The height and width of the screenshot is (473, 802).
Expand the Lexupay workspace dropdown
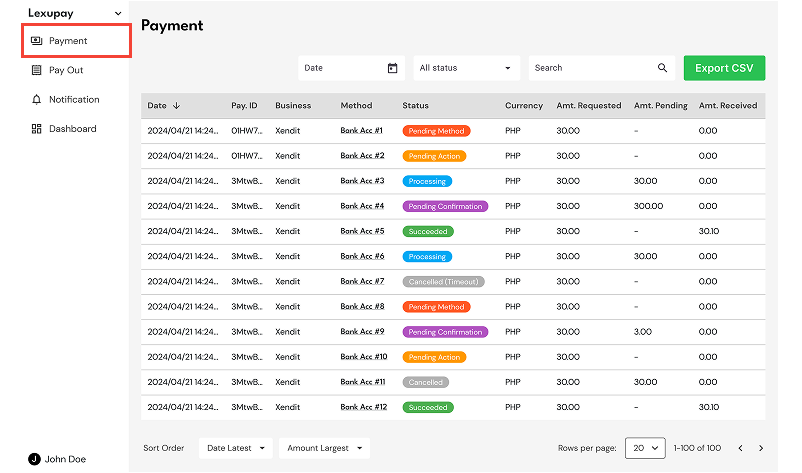click(x=118, y=13)
